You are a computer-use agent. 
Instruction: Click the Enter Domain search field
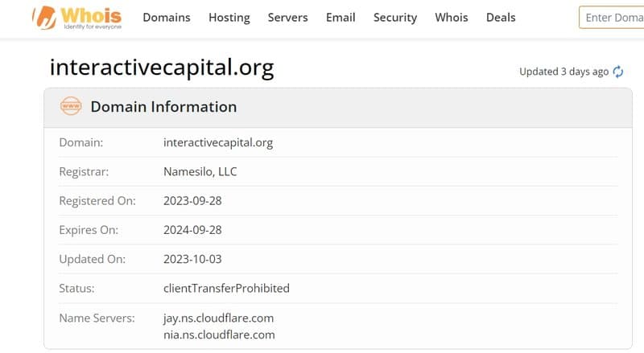click(612, 18)
